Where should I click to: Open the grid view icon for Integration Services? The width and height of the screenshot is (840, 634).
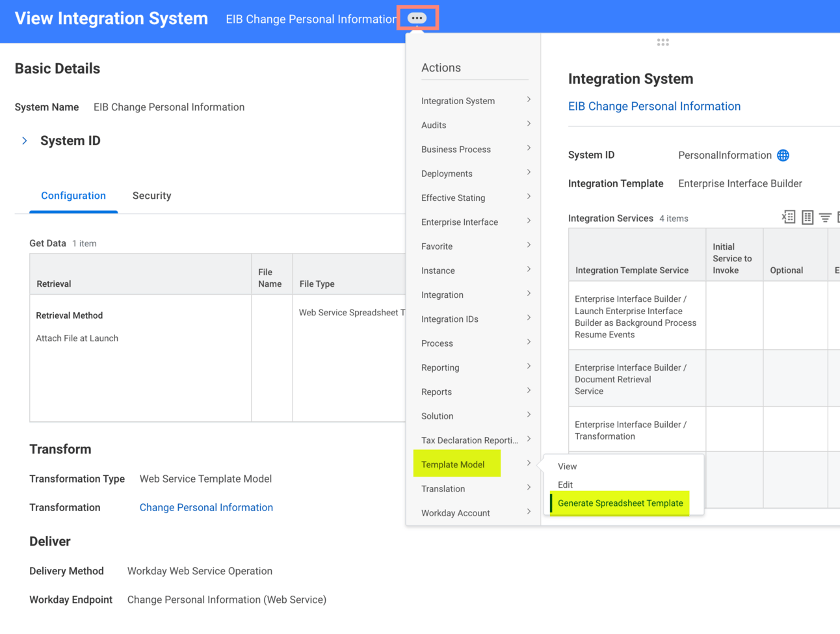[807, 217]
